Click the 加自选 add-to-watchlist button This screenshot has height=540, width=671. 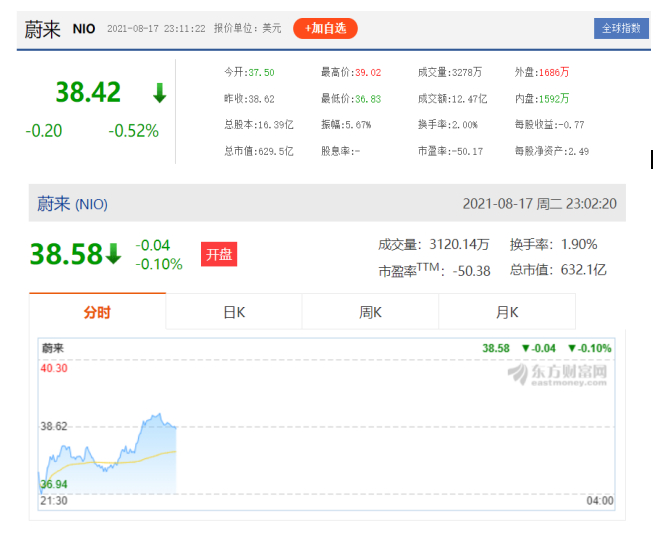325,29
